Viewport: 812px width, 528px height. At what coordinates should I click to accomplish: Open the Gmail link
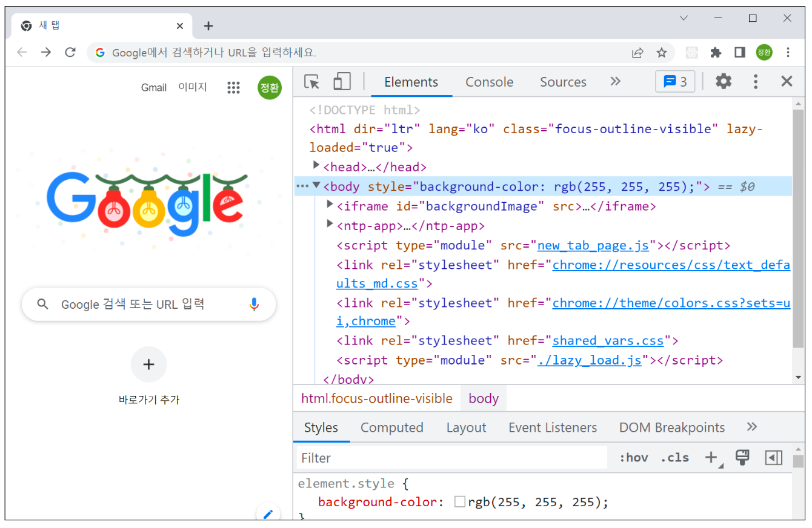coord(154,88)
